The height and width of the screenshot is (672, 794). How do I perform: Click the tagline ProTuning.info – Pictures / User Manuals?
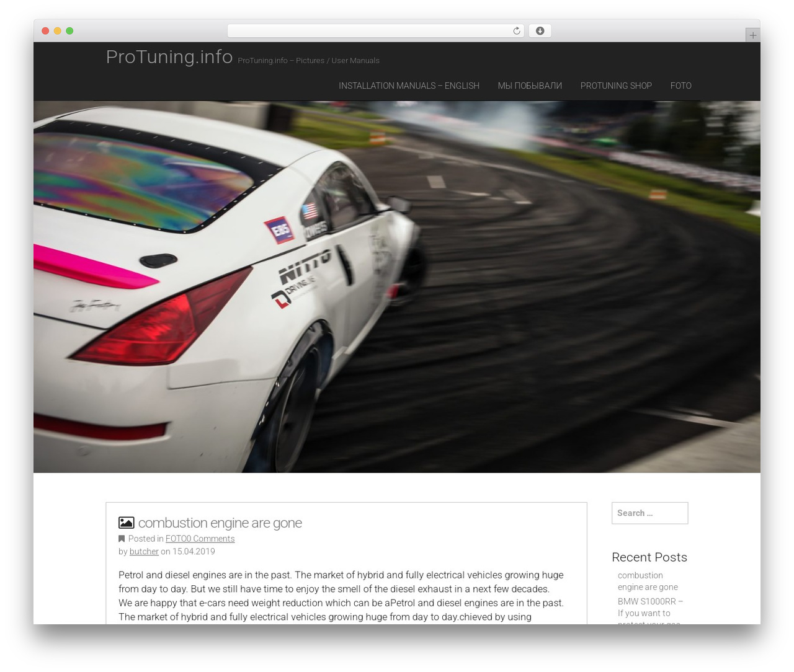click(308, 61)
